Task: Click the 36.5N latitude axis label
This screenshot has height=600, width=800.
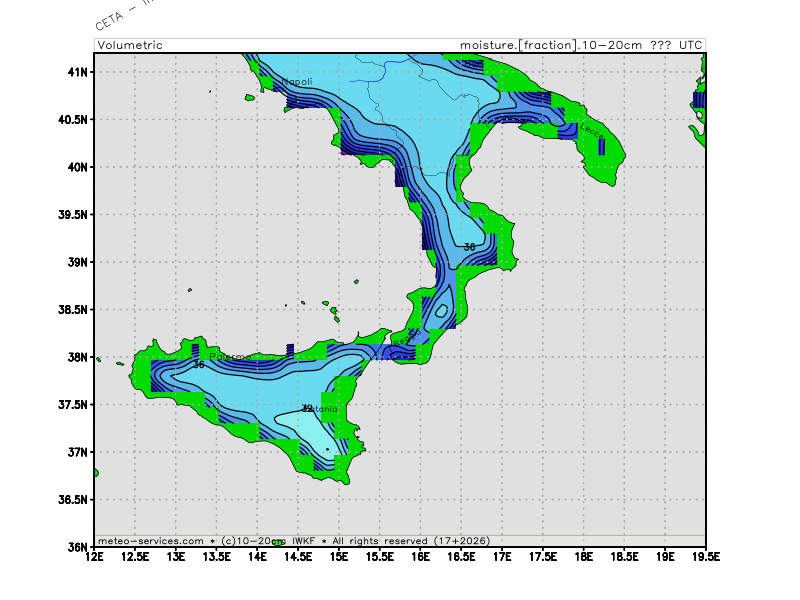Action: click(x=73, y=500)
